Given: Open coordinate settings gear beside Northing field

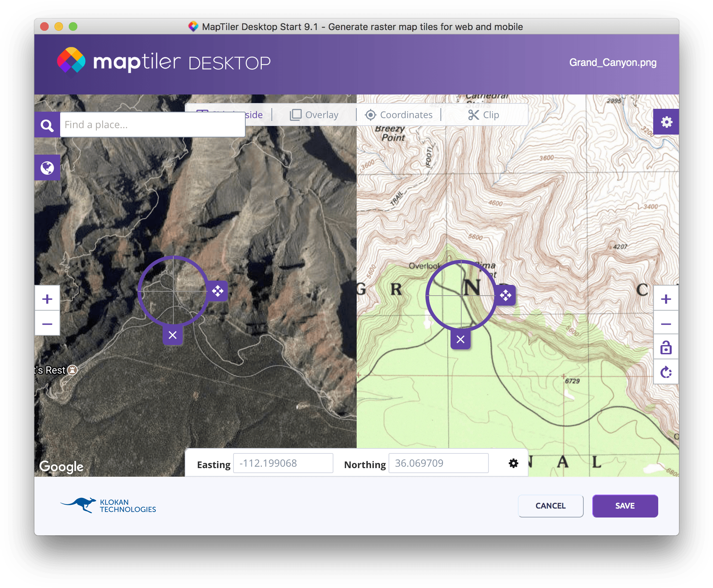Looking at the screenshot, I should [x=513, y=463].
